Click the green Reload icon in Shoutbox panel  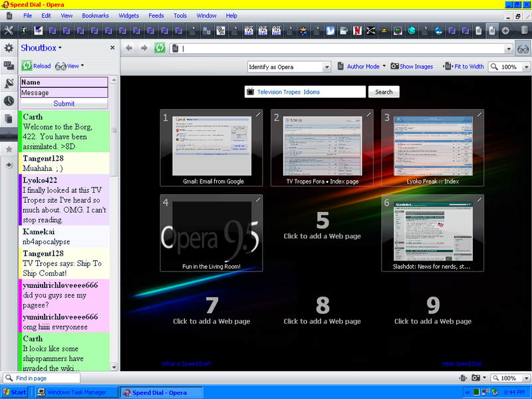pyautogui.click(x=27, y=65)
